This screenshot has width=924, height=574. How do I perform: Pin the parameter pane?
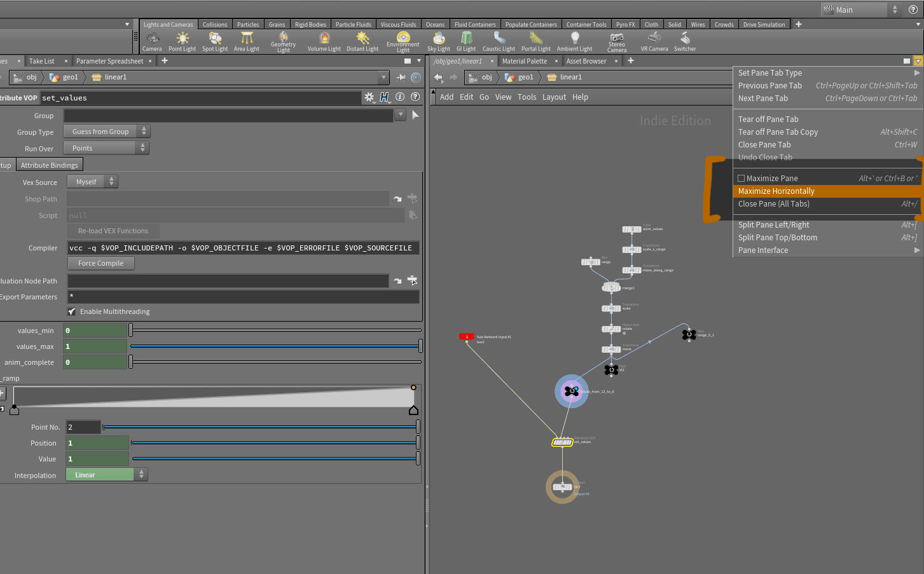tap(401, 78)
